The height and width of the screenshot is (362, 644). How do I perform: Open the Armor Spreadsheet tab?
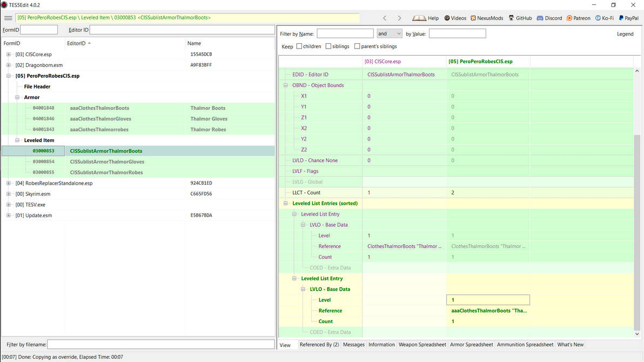(472, 345)
